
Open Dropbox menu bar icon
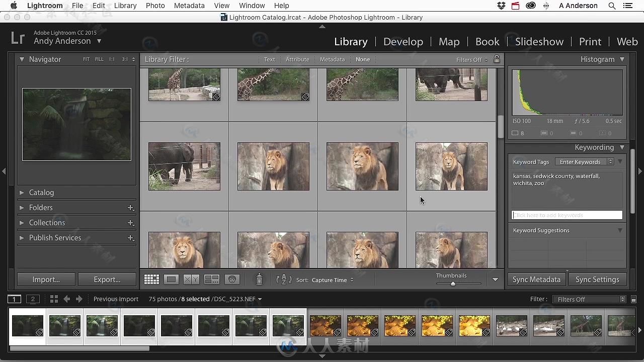[501, 6]
